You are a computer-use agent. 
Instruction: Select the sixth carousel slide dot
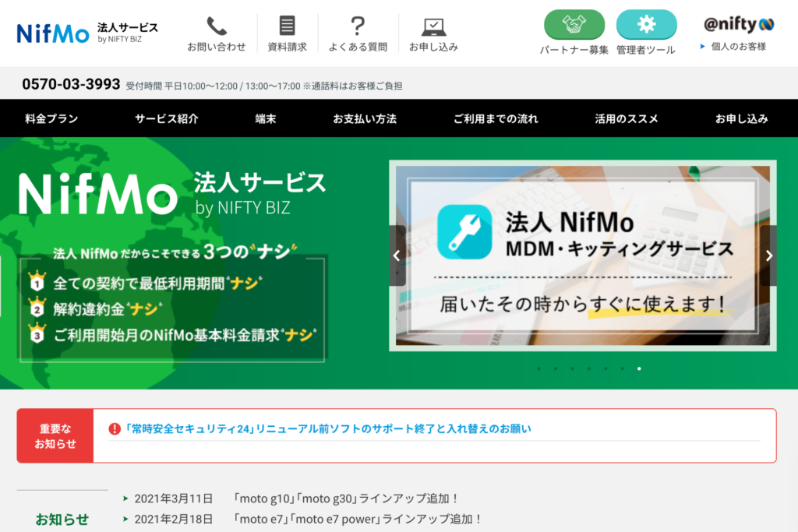pyautogui.click(x=623, y=368)
